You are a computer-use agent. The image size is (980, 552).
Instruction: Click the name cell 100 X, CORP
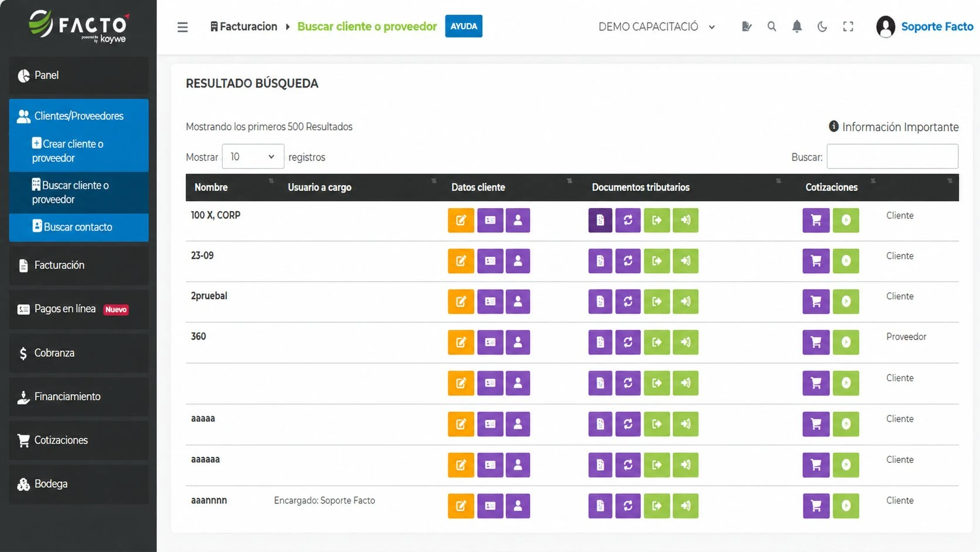[216, 215]
